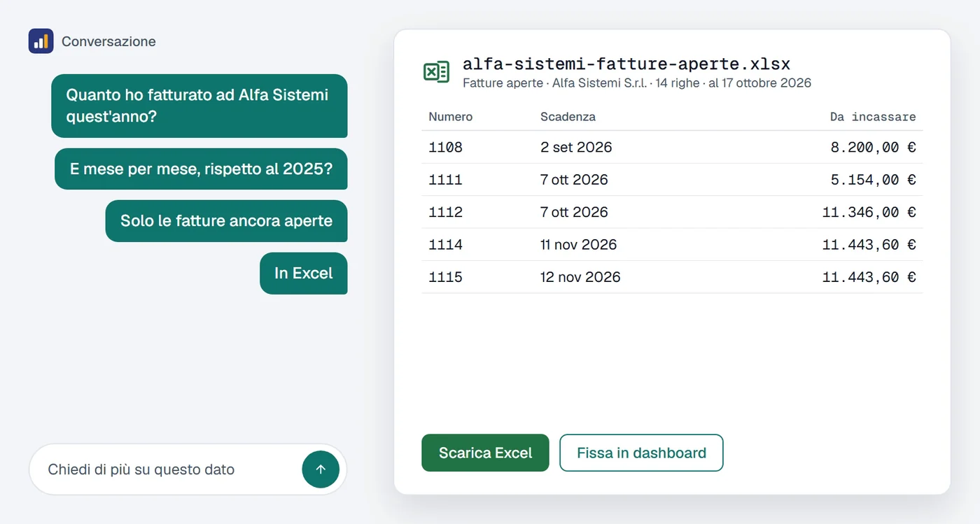This screenshot has height=524, width=980.
Task: Click the "In Excel" message bubble
Action: [304, 274]
